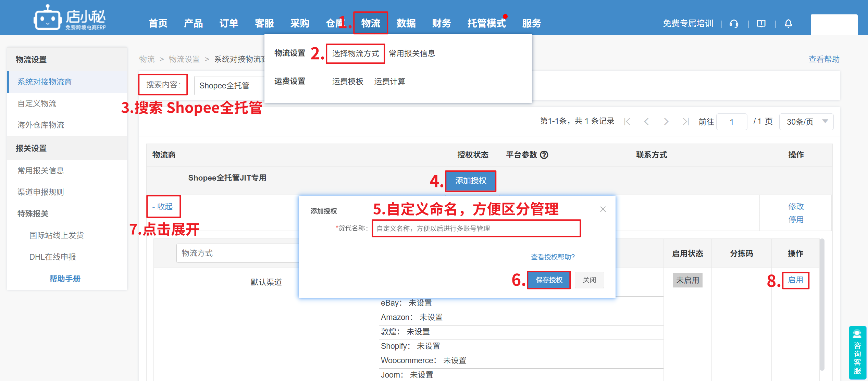Screen dimensions: 868x381
Task: Jump to last page arrow icon
Action: point(685,122)
